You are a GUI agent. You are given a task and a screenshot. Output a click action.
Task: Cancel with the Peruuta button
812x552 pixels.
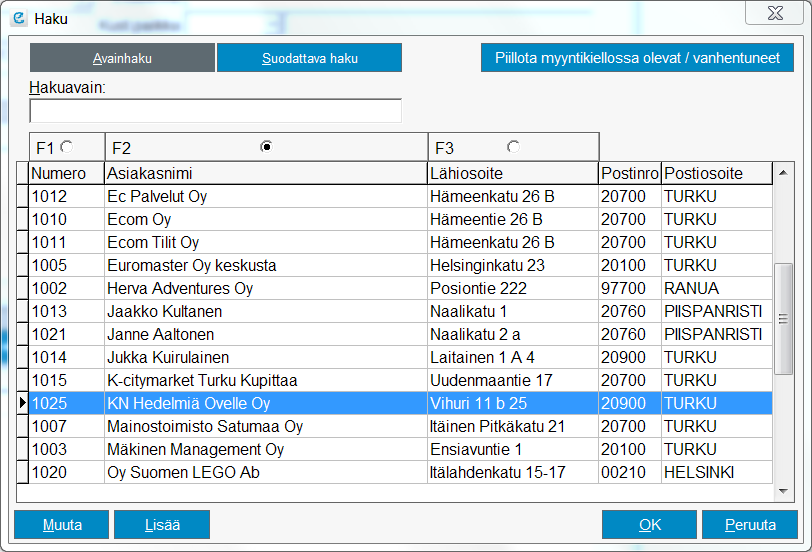[x=750, y=525]
